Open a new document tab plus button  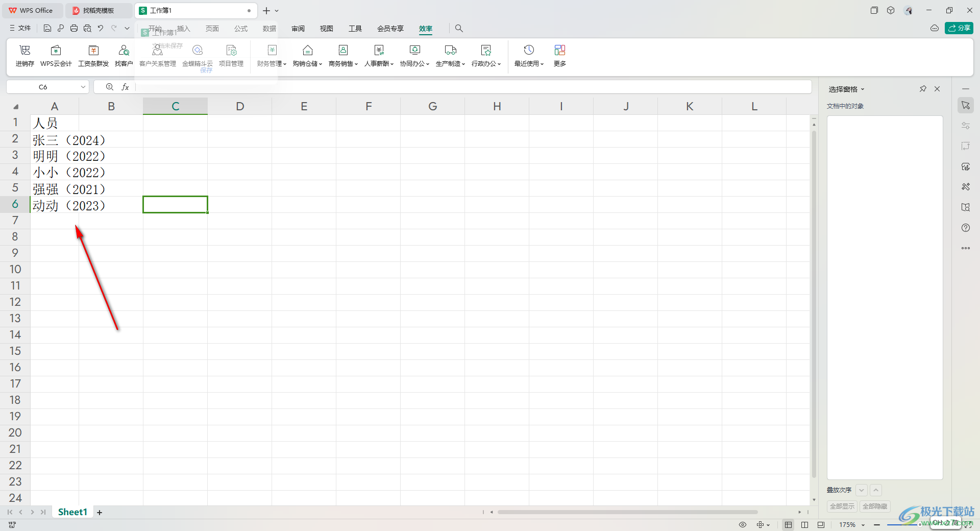pyautogui.click(x=266, y=11)
